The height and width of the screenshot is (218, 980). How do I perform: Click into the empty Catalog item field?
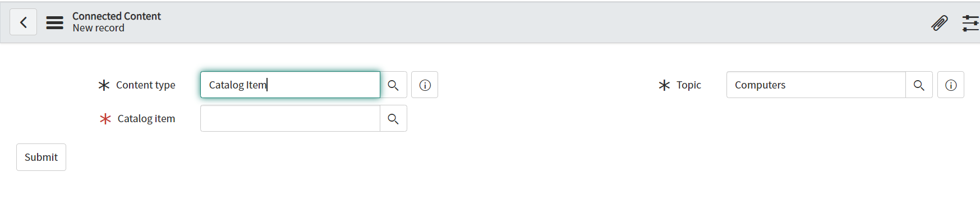pos(290,118)
